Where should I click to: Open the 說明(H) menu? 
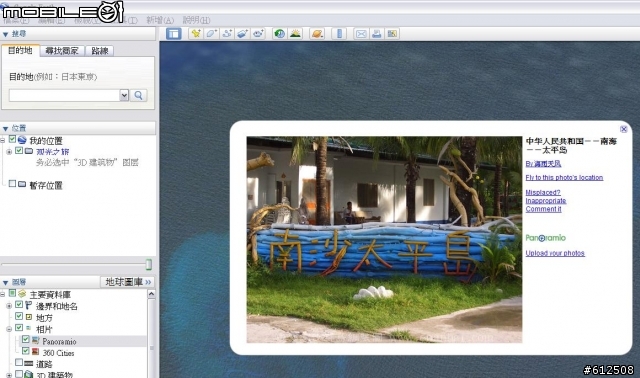click(x=196, y=20)
